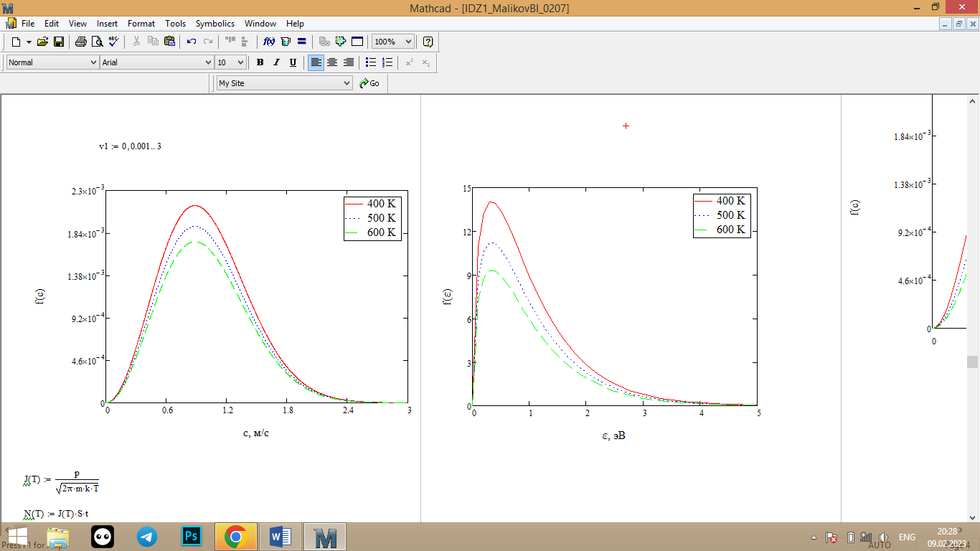Open the Window menu

pyautogui.click(x=260, y=24)
